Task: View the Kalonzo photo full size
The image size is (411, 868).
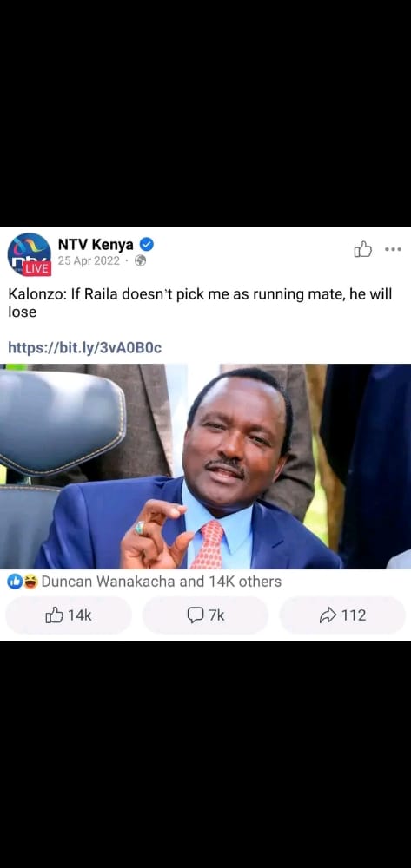Action: 205,466
